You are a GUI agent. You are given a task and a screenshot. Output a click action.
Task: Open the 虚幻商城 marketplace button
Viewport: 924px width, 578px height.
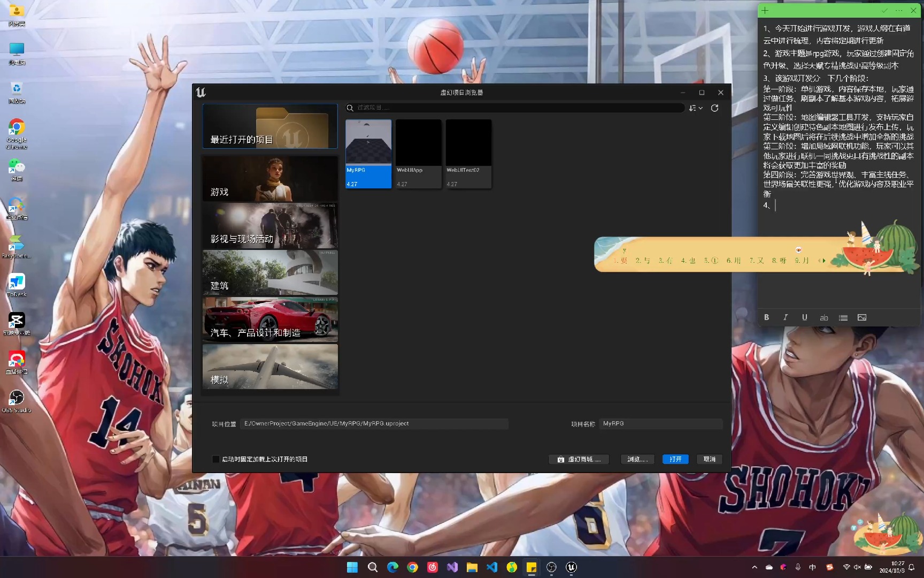point(579,459)
